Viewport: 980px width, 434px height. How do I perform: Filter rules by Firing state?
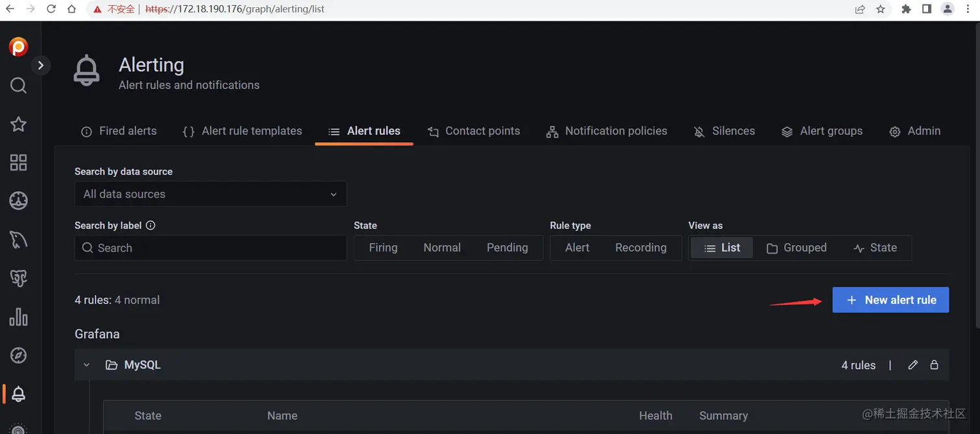click(383, 248)
